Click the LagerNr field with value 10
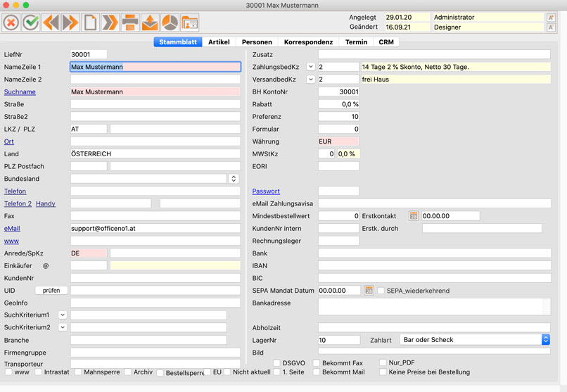Screen dimensions: 567x392 click(x=339, y=340)
